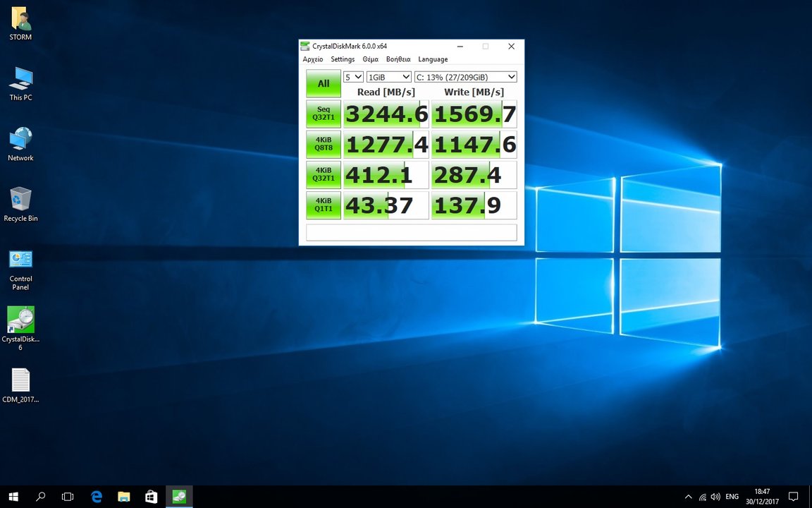Click the 4KiB Q1T1 write value 137.9
Image resolution: width=812 pixels, height=508 pixels.
click(x=474, y=206)
